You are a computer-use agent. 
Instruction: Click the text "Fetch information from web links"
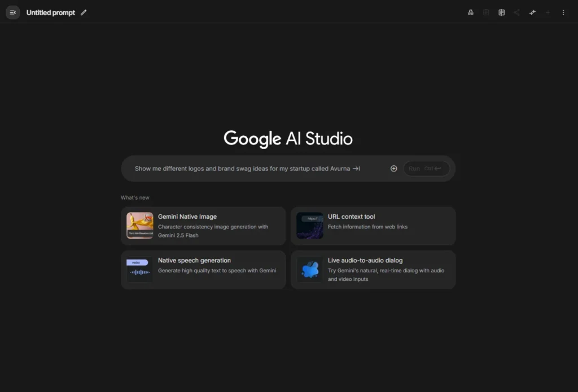pyautogui.click(x=367, y=227)
